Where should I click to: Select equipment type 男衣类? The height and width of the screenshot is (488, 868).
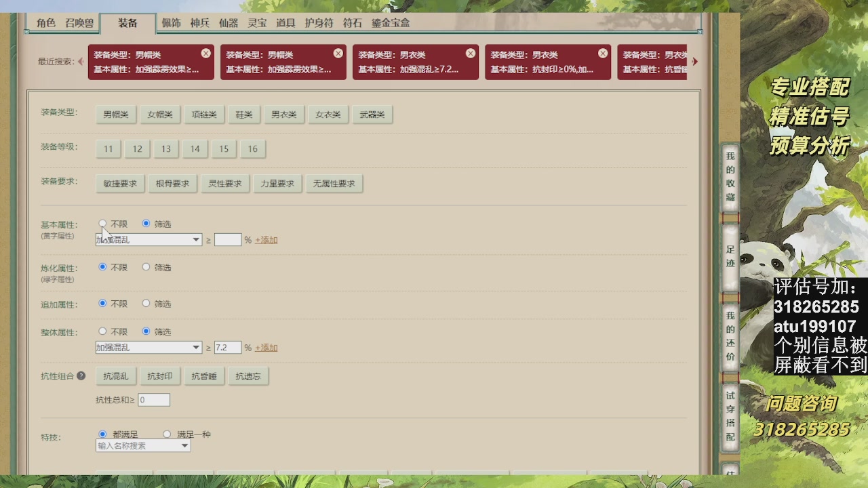284,115
